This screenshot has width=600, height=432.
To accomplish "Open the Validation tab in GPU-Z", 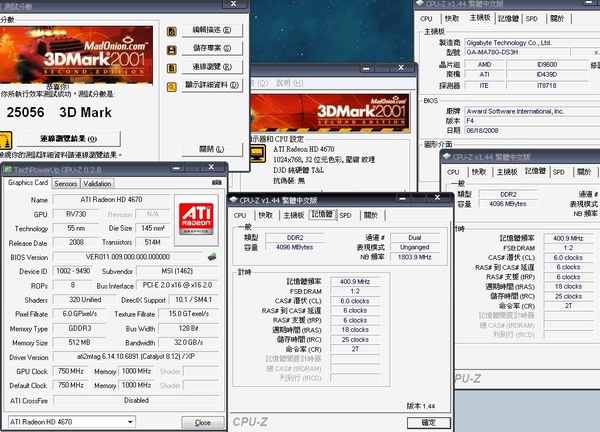I will pos(97,184).
